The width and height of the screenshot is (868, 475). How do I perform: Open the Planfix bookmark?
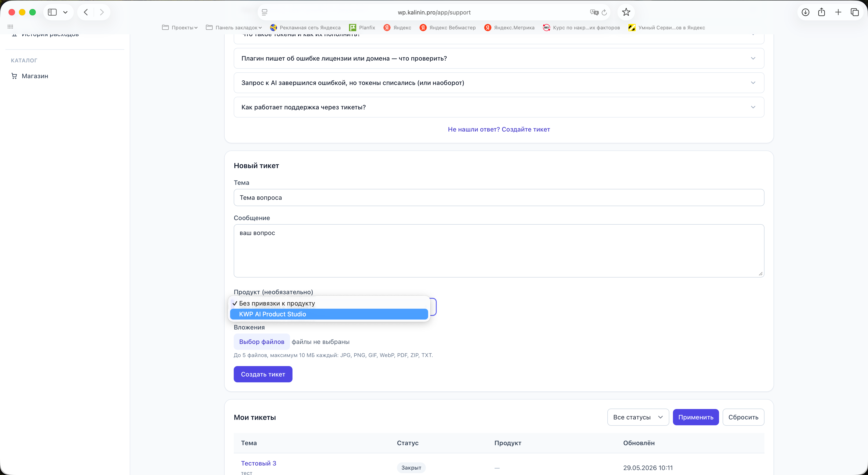point(362,28)
